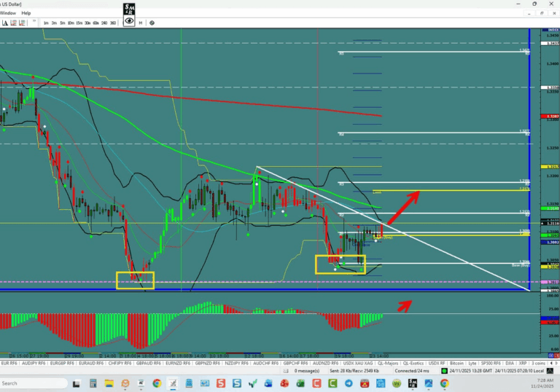Click the chart tabs scroll-left arrow
The image size is (560, 392).
[x=551, y=363]
